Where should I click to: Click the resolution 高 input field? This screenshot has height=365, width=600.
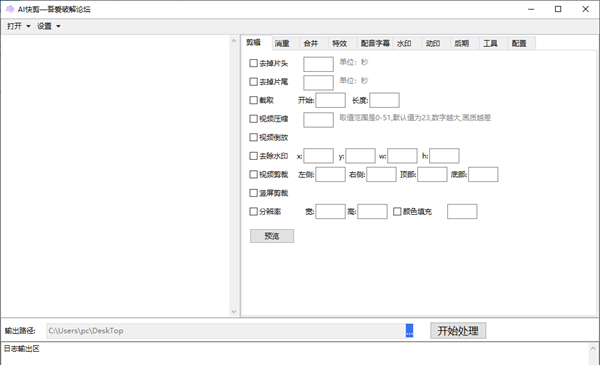pos(373,211)
